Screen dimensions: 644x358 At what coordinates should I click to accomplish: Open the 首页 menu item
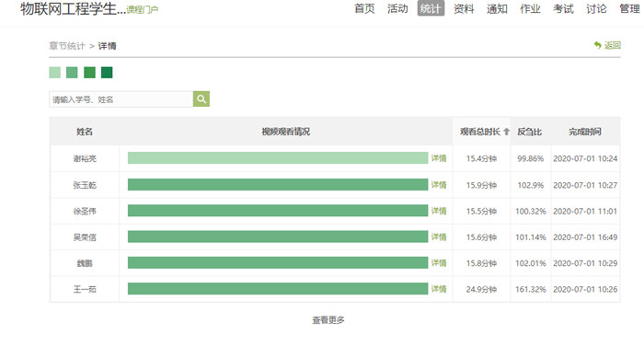(x=364, y=8)
